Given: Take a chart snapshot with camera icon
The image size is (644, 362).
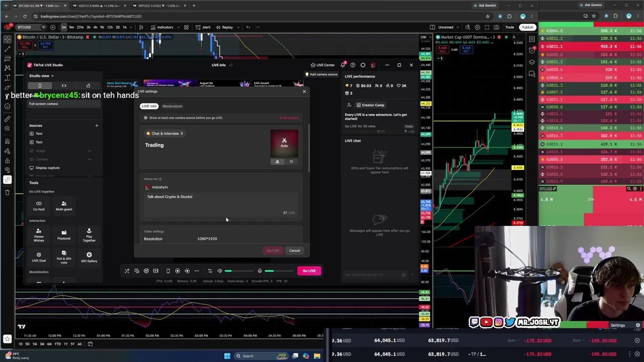Looking at the screenshot, I should 497,27.
